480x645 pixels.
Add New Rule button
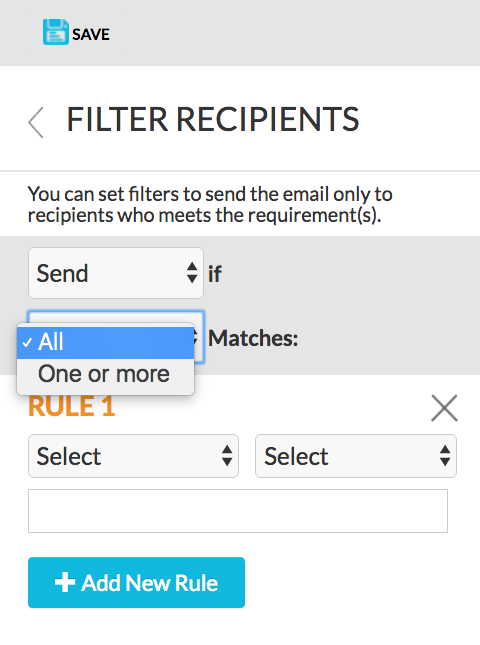136,582
